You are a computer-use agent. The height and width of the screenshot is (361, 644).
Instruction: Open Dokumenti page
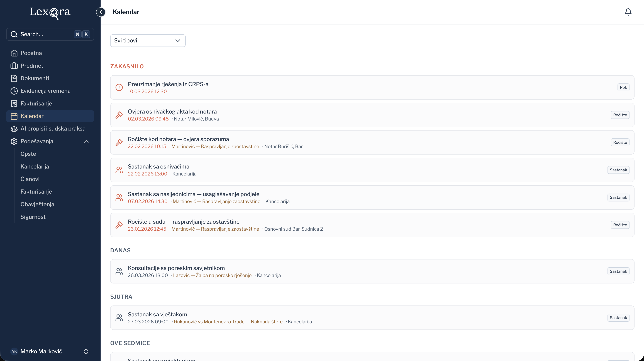click(x=50, y=78)
